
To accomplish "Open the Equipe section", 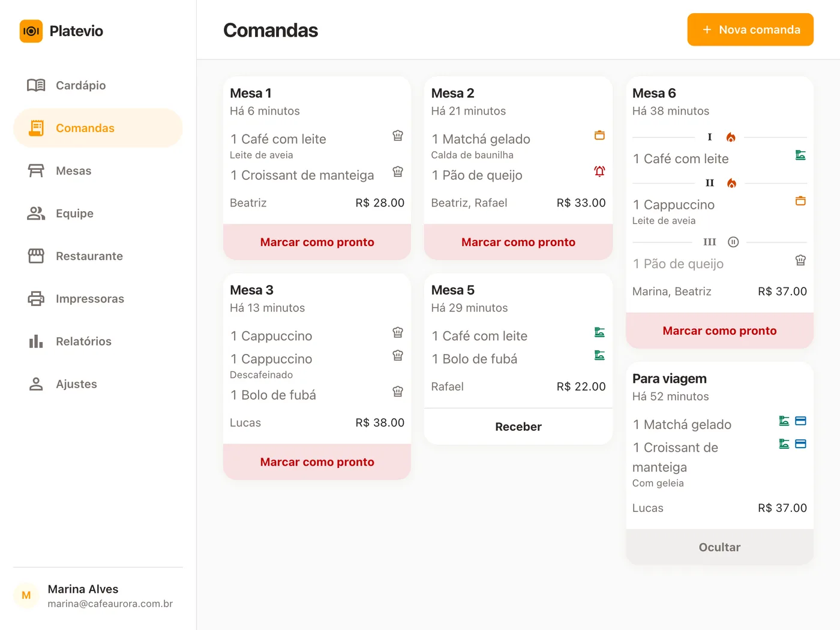I will click(x=98, y=213).
